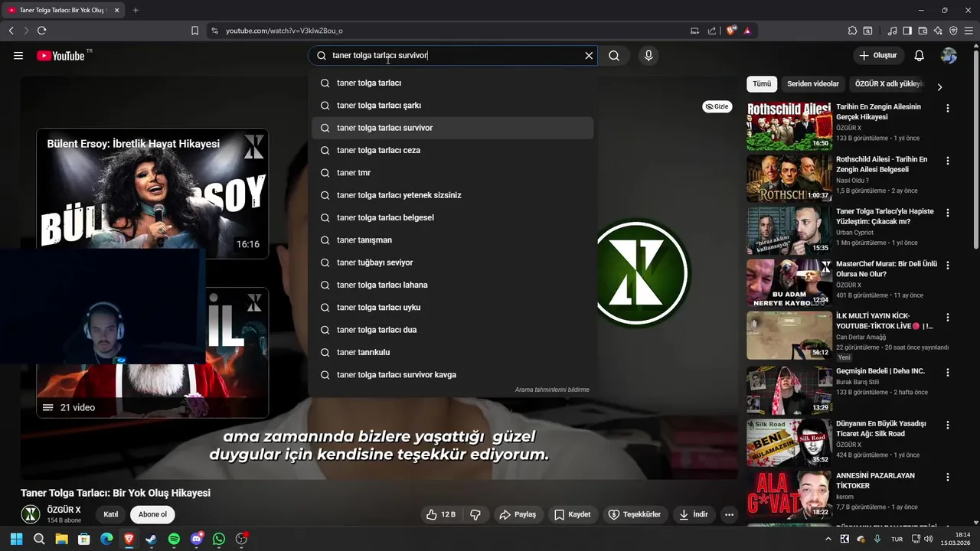Open Rothschild Ailesi 16:50 thumbnail
This screenshot has height=551, width=980.
789,126
